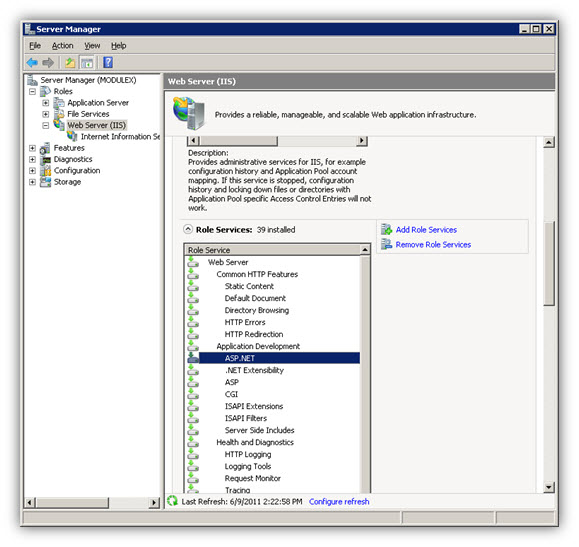Select the Request Monitor role service
Viewport: 579px width, 547px height.
(253, 478)
